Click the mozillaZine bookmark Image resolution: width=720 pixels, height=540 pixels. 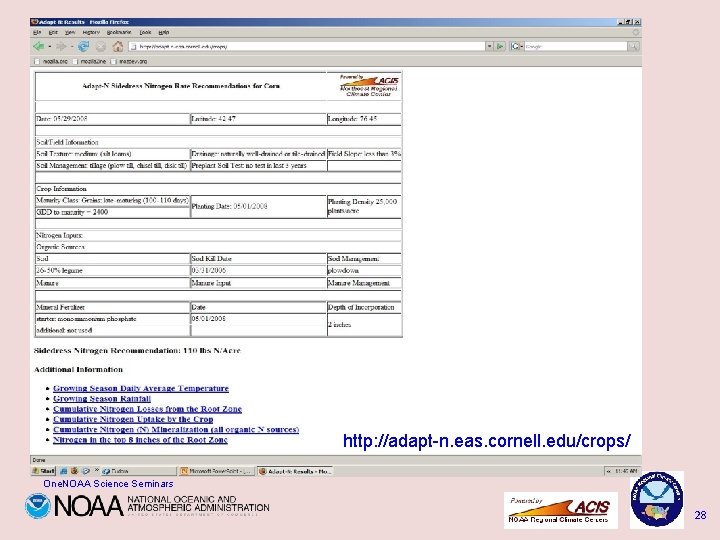coord(89,61)
